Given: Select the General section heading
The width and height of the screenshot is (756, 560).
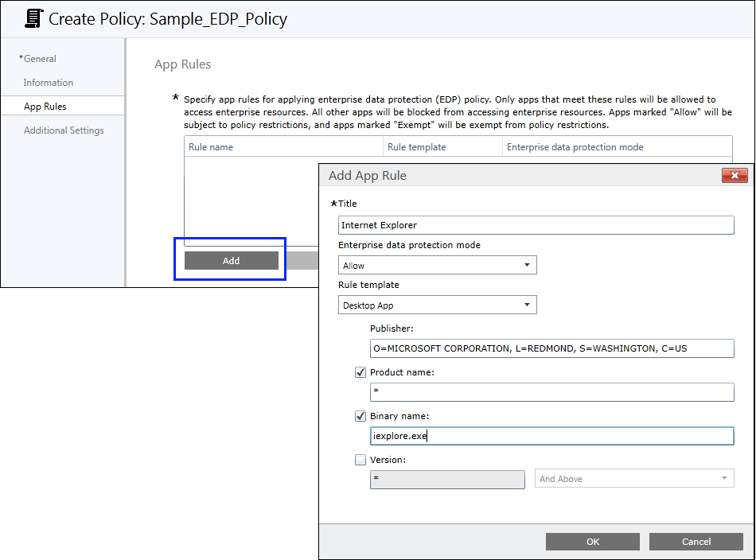Looking at the screenshot, I should 39,59.
